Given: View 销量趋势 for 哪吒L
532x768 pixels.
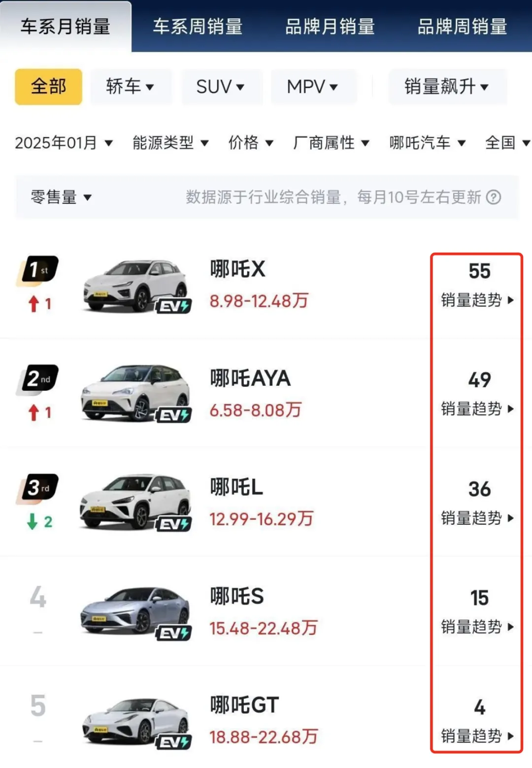Looking at the screenshot, I should 476,518.
